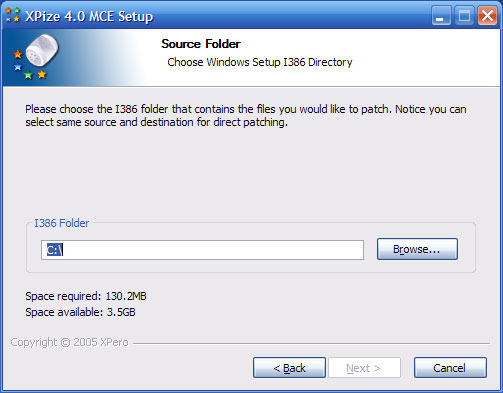Image resolution: width=503 pixels, height=393 pixels.
Task: Go to previous step with Back button
Action: click(x=289, y=368)
